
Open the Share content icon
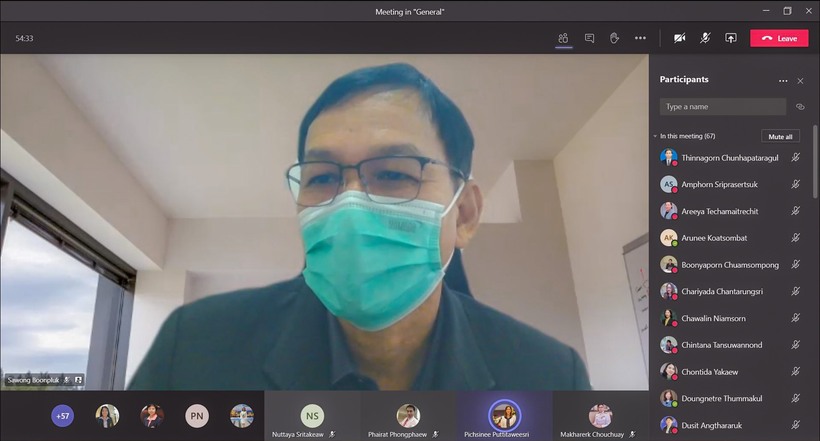[x=731, y=38]
